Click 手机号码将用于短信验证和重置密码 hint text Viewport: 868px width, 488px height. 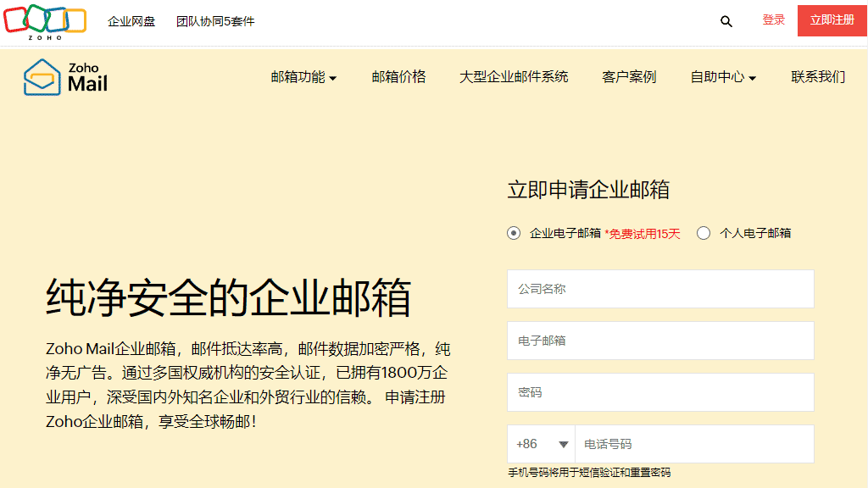589,473
